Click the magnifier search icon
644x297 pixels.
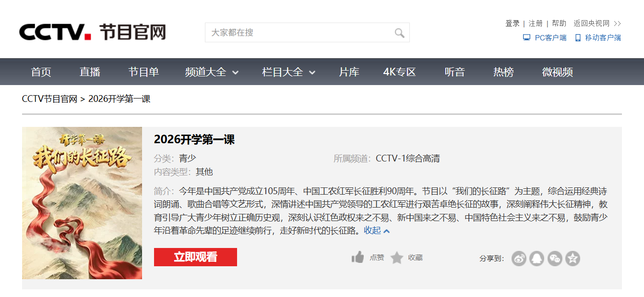(399, 33)
